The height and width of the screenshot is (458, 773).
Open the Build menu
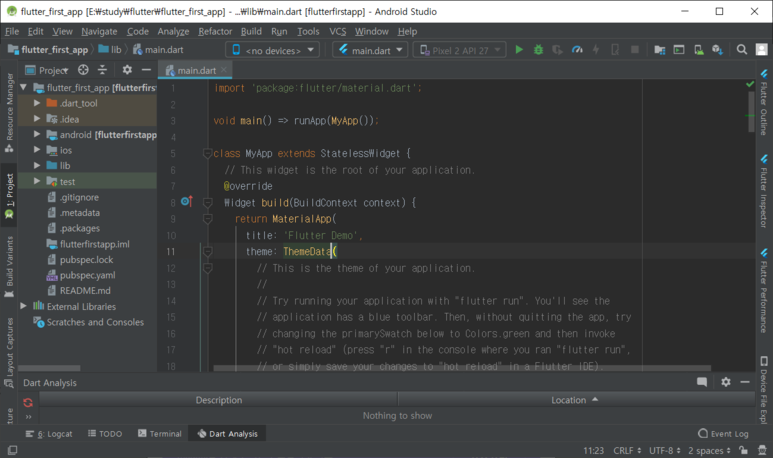(251, 31)
